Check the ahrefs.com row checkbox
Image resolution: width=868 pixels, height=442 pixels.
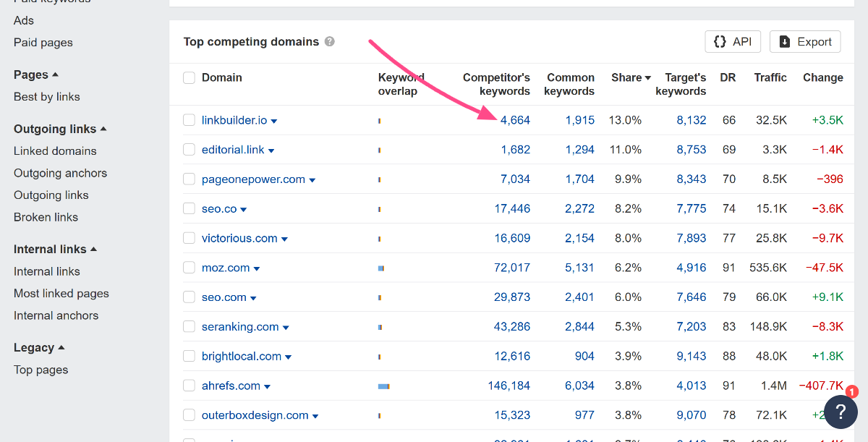(189, 386)
